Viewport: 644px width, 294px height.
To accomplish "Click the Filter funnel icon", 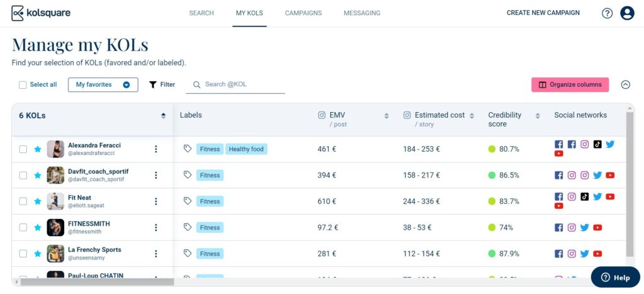I will [153, 84].
